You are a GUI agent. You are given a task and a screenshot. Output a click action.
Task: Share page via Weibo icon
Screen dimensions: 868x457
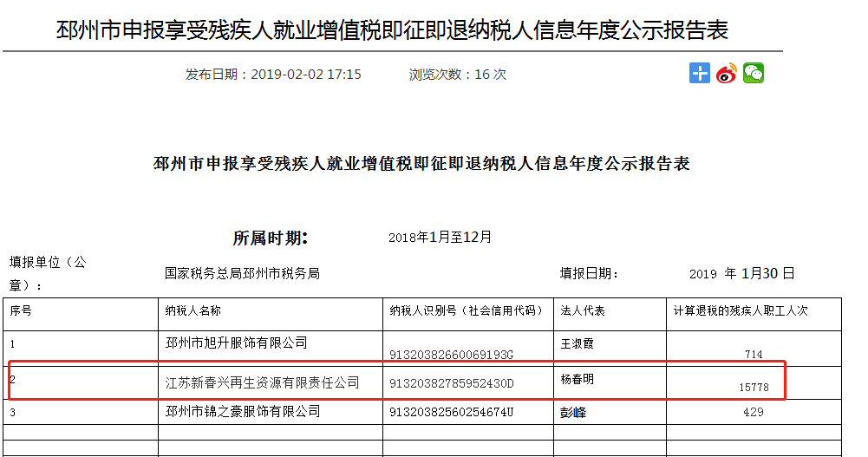727,73
